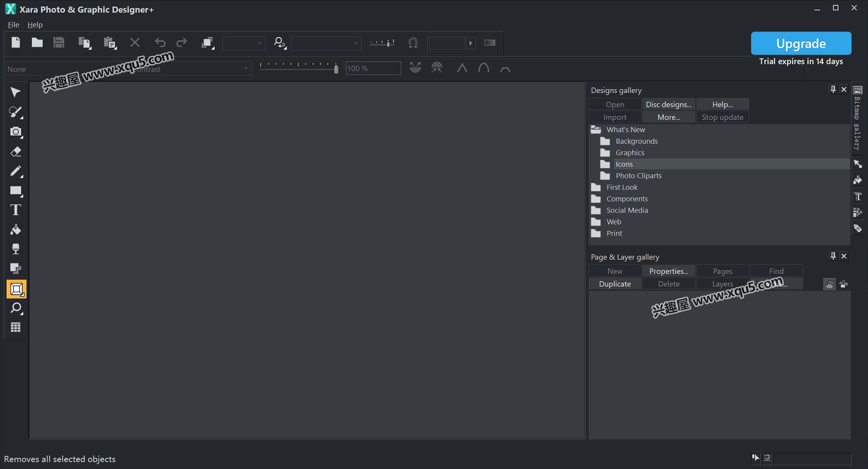Click the Properties... button
This screenshot has width=868, height=469.
[x=668, y=271]
